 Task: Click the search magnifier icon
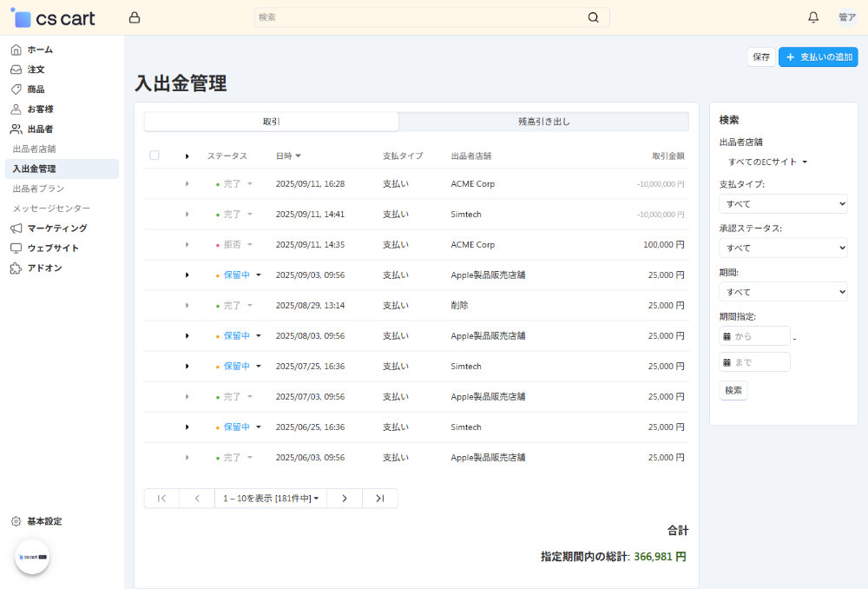coord(594,17)
